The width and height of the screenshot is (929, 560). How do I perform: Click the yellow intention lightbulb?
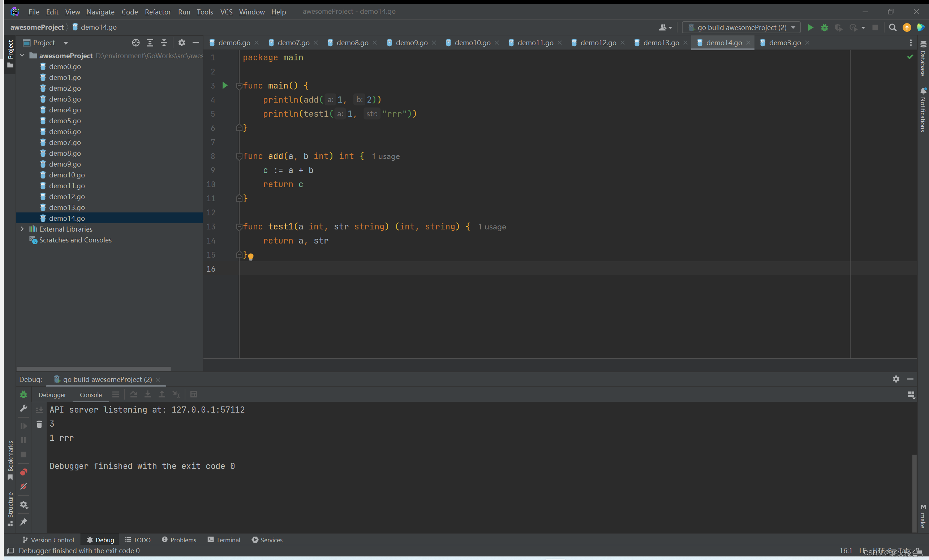click(x=251, y=257)
